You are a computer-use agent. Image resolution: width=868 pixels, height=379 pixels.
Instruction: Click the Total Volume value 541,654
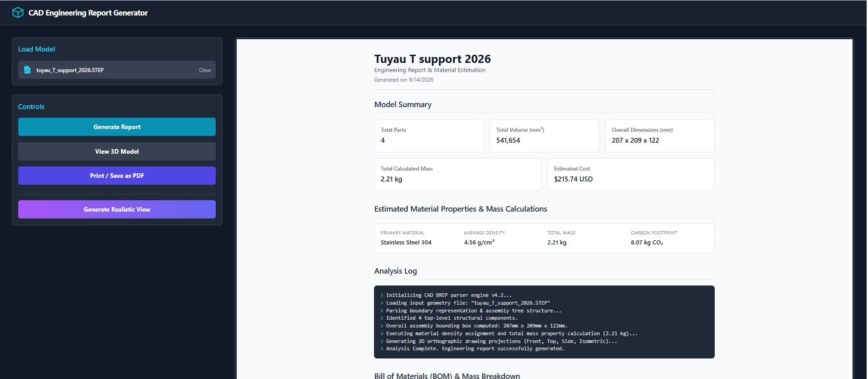[x=508, y=140]
